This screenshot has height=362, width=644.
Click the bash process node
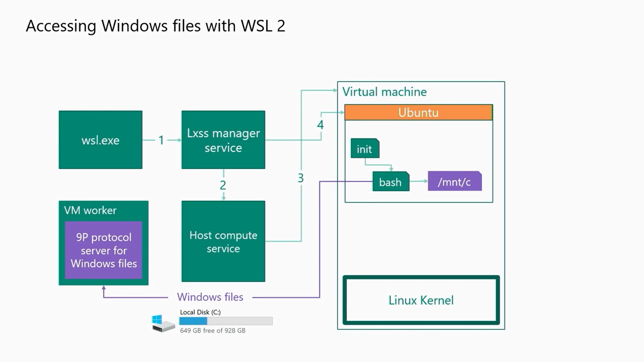point(391,181)
